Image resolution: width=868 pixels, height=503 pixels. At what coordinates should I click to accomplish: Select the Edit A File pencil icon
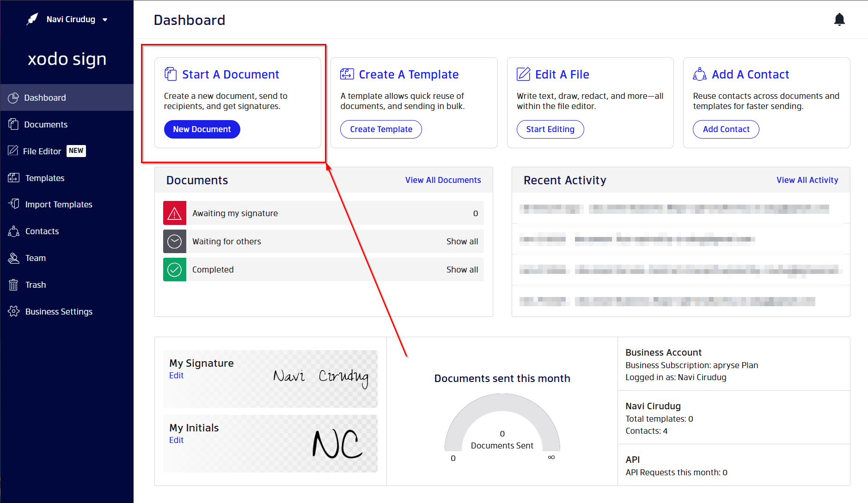pos(523,73)
